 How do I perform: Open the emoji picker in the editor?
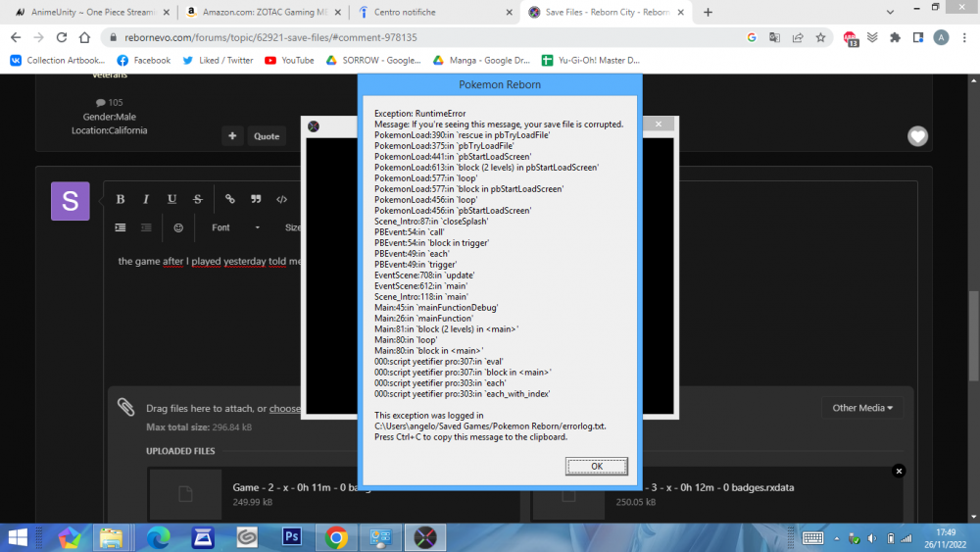click(178, 227)
